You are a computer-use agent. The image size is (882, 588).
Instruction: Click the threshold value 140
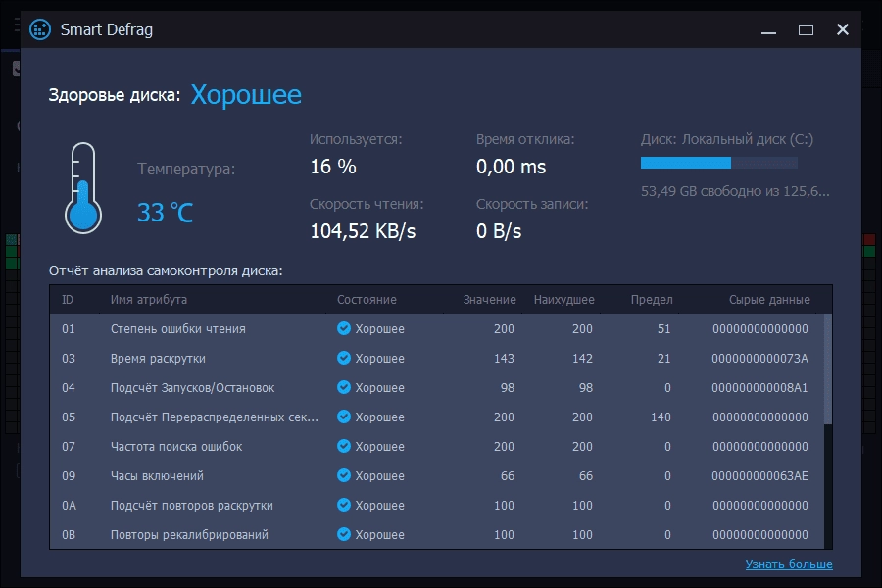point(661,416)
